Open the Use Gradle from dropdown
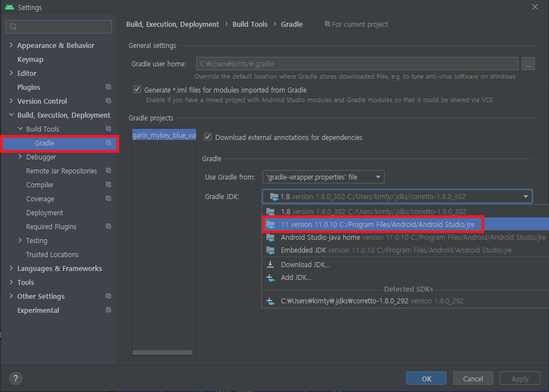 [323, 177]
